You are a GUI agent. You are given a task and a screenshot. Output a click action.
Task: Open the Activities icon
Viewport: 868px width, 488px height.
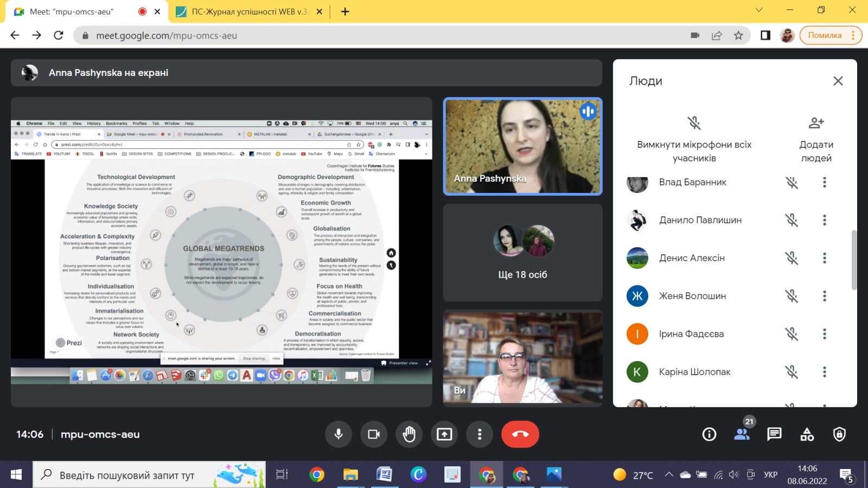click(807, 434)
